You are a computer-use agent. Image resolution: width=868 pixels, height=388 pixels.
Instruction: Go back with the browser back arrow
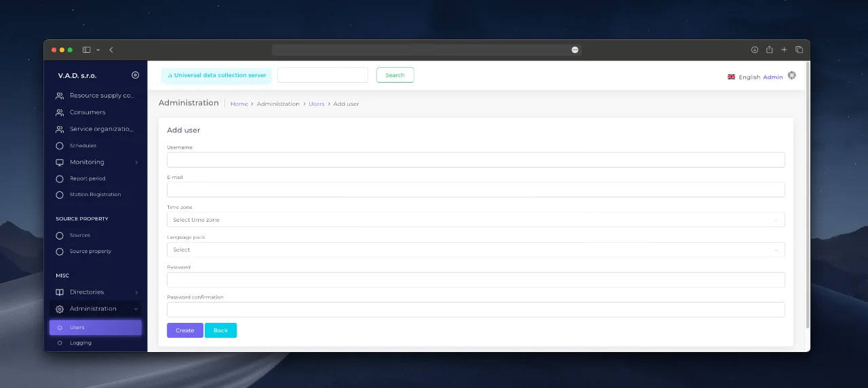pyautogui.click(x=111, y=50)
